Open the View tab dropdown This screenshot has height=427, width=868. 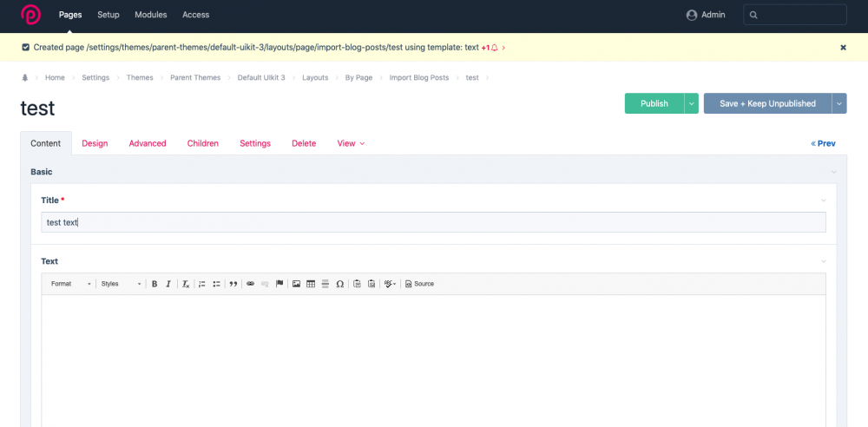click(x=351, y=143)
